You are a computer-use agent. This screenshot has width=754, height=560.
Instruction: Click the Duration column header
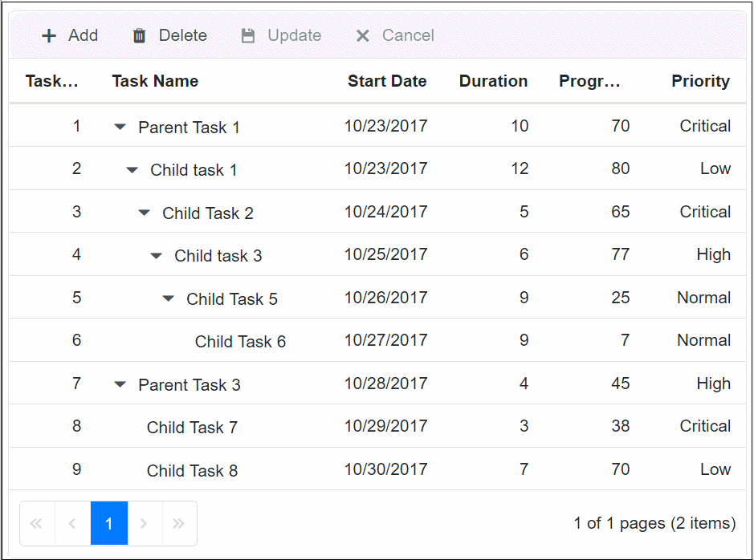click(x=493, y=81)
